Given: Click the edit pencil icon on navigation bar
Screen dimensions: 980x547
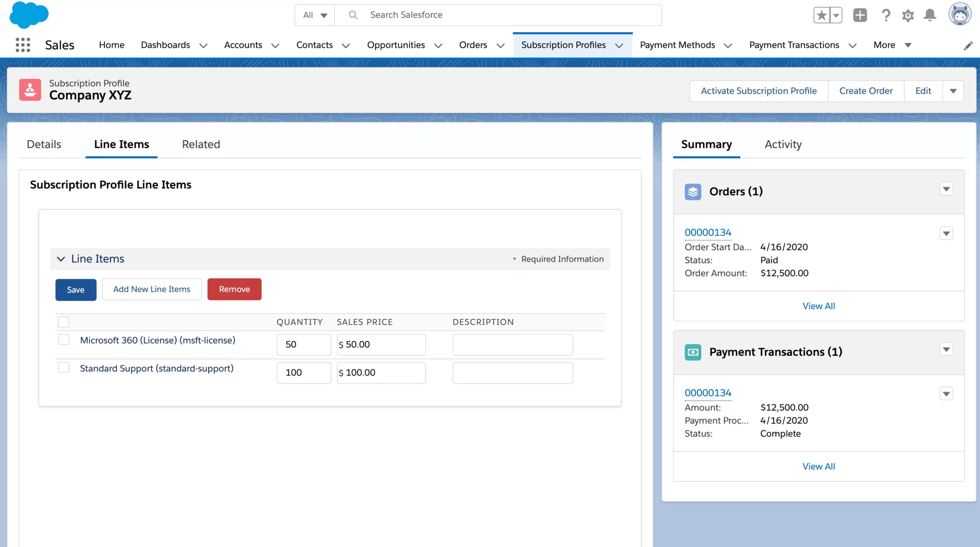Looking at the screenshot, I should tap(969, 46).
